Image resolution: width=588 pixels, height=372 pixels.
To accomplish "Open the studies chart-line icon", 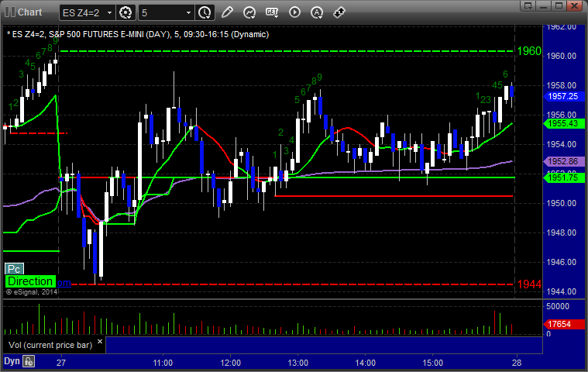I will pos(249,12).
